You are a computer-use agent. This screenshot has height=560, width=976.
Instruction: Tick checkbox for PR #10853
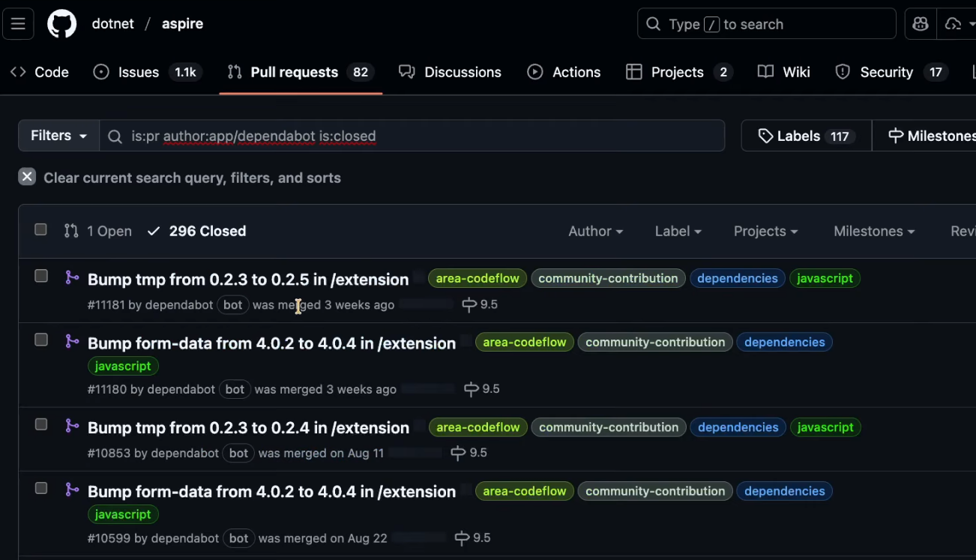tap(41, 424)
